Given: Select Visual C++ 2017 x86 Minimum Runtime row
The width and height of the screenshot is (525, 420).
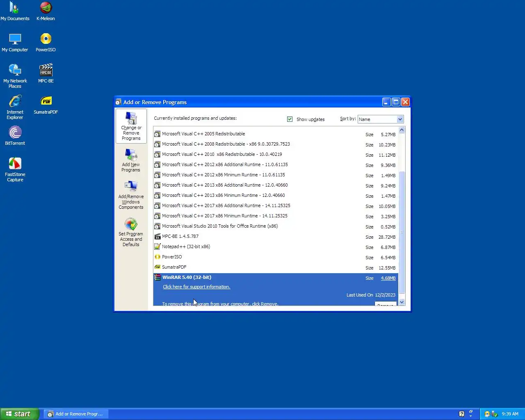Looking at the screenshot, I should tap(275, 216).
